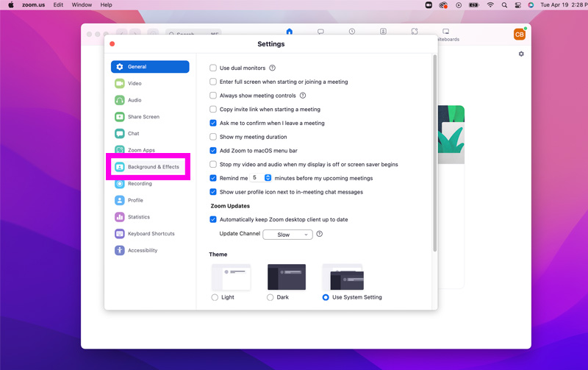The height and width of the screenshot is (370, 588).
Task: Select the Light theme radio button
Action: point(215,297)
